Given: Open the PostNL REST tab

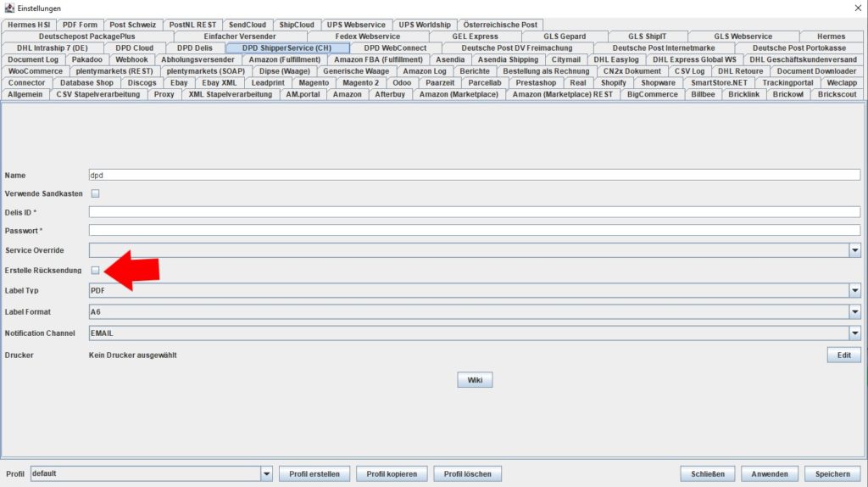Looking at the screenshot, I should (x=192, y=25).
